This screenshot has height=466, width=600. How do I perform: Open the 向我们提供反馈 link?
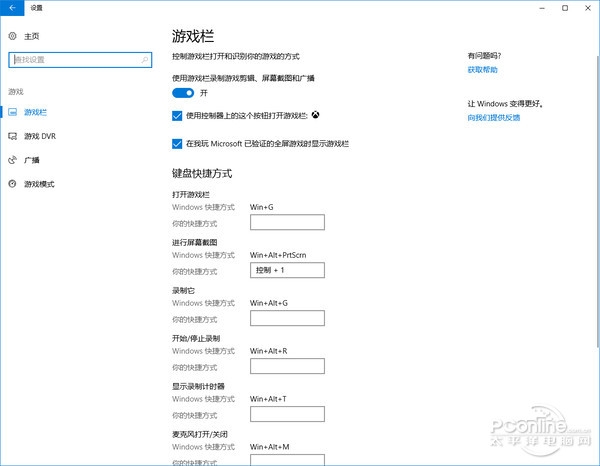(494, 117)
